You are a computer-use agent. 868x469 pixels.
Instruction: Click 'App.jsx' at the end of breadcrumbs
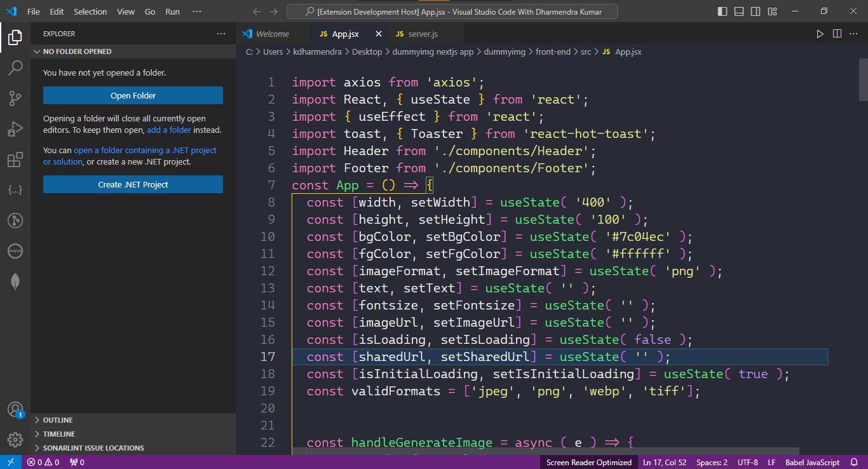(x=628, y=52)
